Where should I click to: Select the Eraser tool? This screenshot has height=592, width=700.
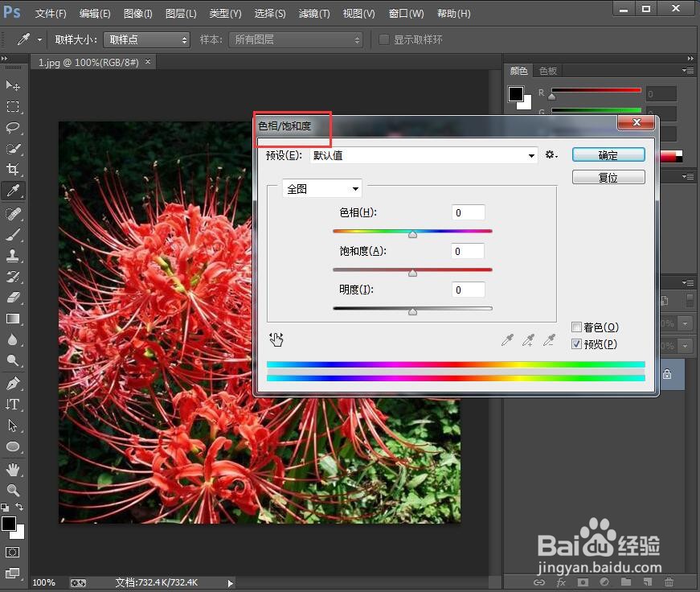(x=13, y=298)
